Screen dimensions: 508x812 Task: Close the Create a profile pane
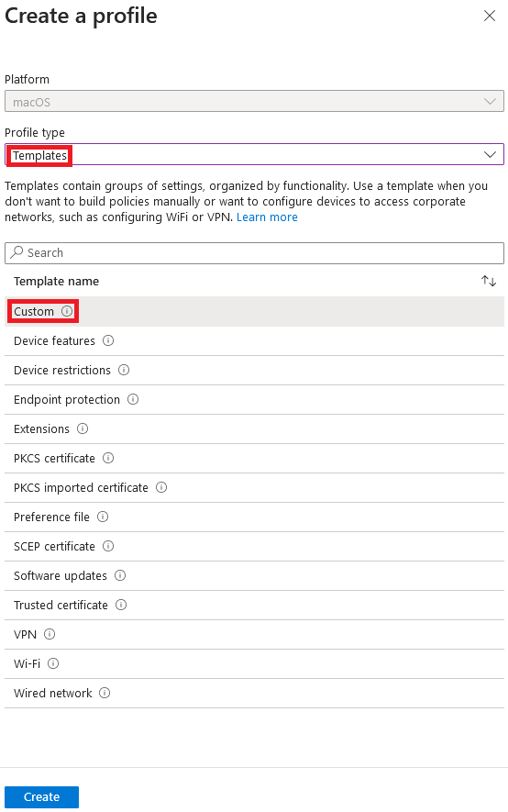(x=490, y=16)
